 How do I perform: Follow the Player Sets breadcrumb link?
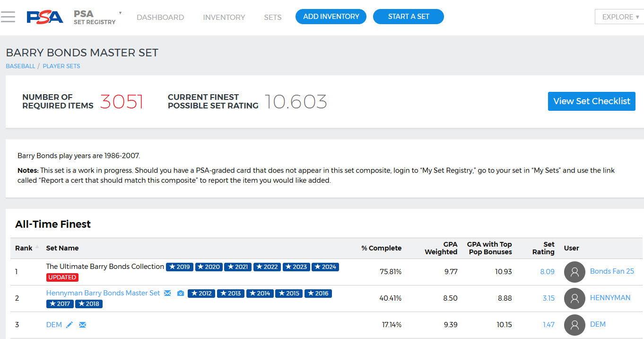pos(61,66)
